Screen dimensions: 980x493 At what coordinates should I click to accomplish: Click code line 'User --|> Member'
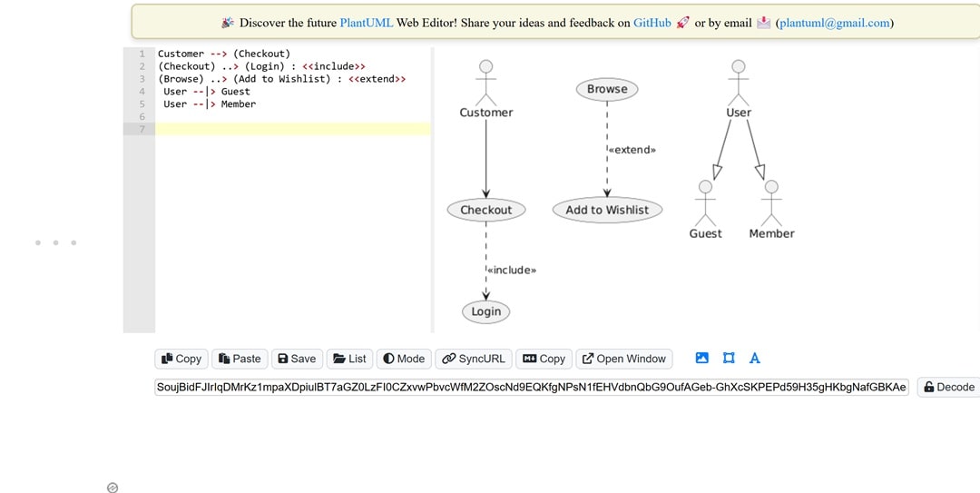click(210, 104)
